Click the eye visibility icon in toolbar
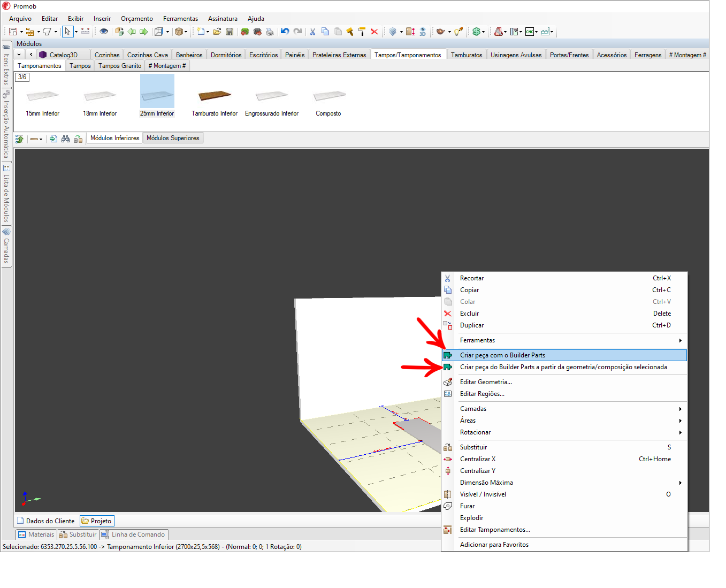The image size is (726, 588). [104, 32]
